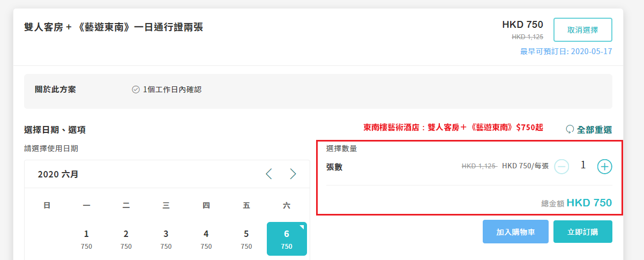Click 關於此方案 heading

55,90
